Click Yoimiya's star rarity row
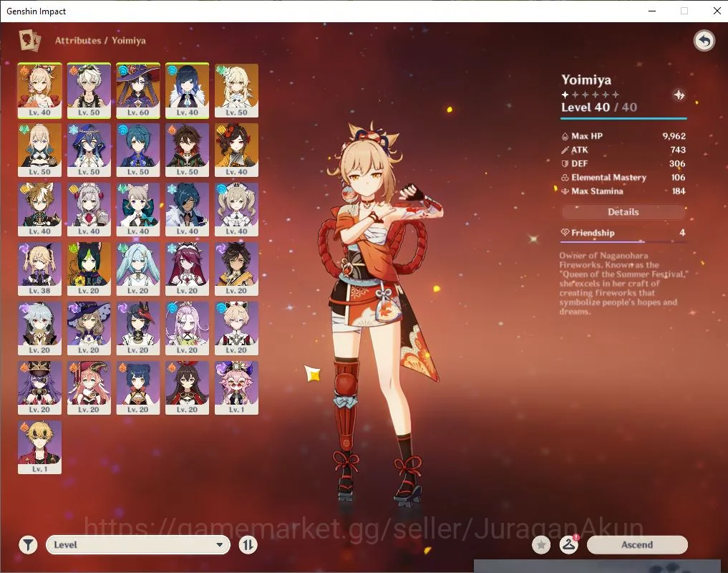Viewport: 728px width, 573px height. pos(590,95)
